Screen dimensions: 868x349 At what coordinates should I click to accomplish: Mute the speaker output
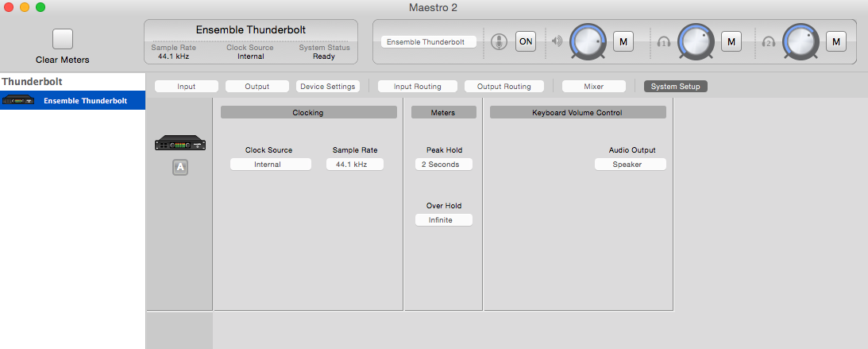(623, 41)
